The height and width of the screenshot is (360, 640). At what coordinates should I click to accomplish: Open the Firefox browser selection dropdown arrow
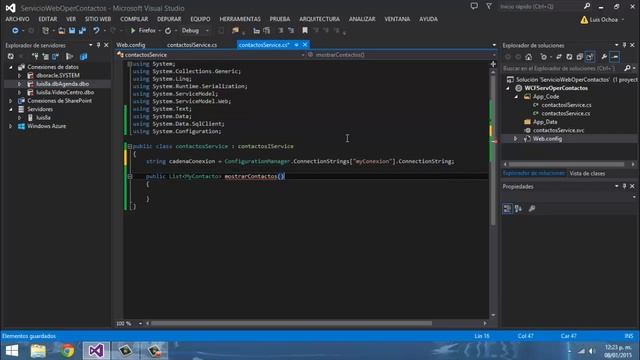[x=160, y=31]
